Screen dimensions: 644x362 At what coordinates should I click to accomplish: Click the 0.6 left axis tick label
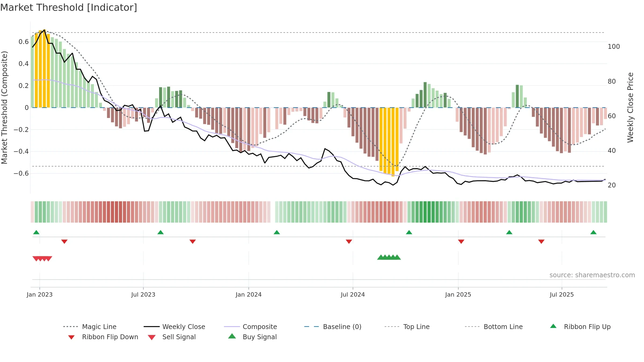(x=24, y=42)
